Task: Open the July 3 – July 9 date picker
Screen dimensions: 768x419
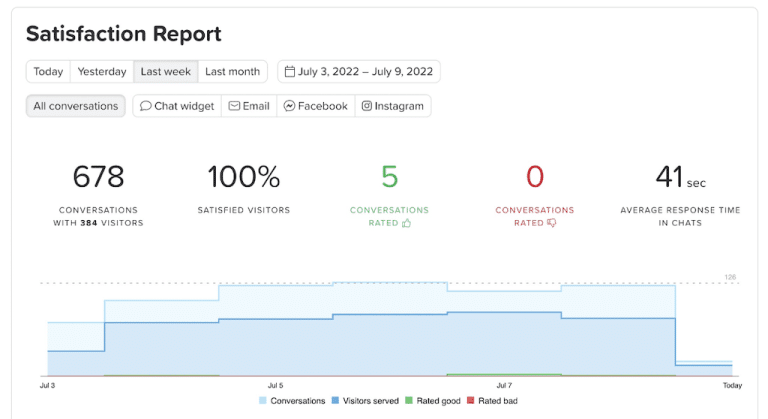Action: point(359,72)
